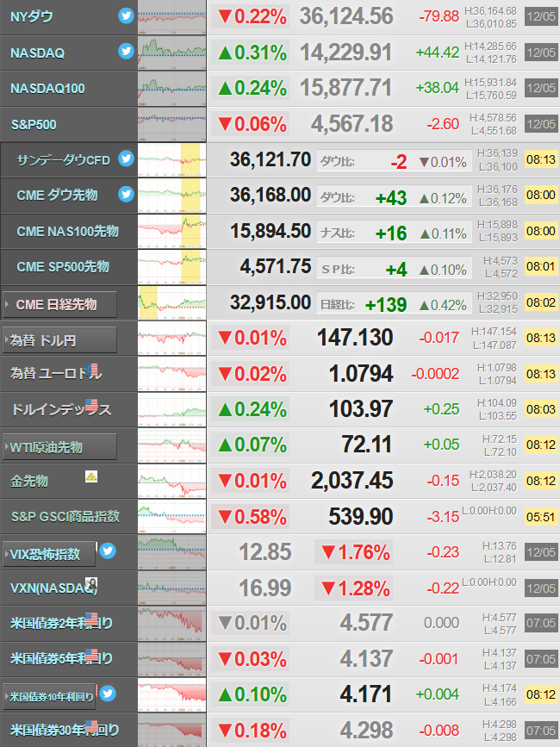Click the gold bars icon near 金先物
This screenshot has width=560, height=747.
91,476
